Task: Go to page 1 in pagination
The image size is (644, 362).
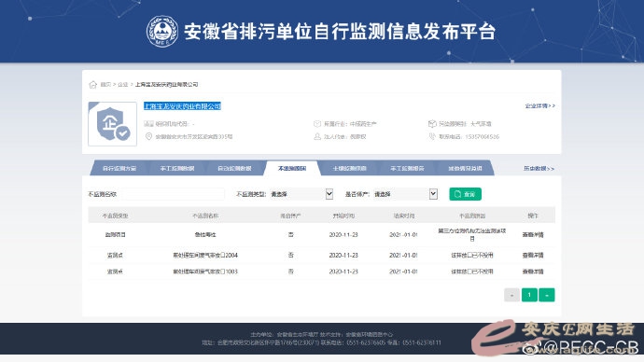Action: tap(529, 295)
